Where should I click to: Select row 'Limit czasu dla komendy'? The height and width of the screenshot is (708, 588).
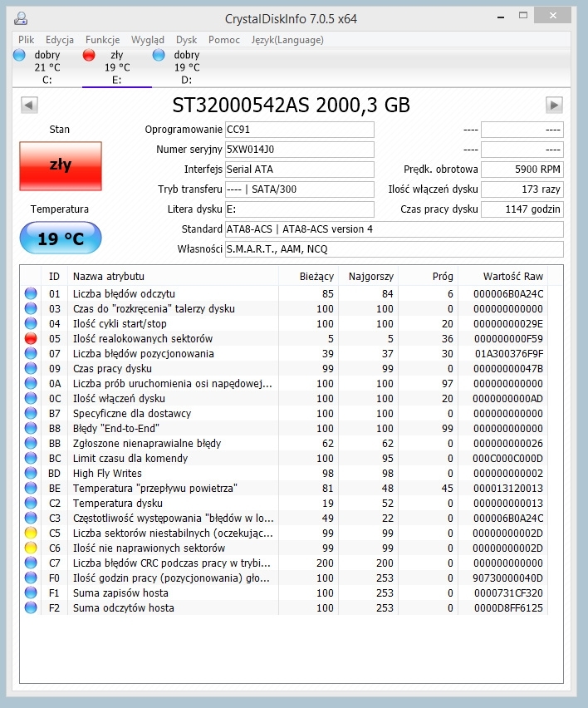click(x=284, y=458)
